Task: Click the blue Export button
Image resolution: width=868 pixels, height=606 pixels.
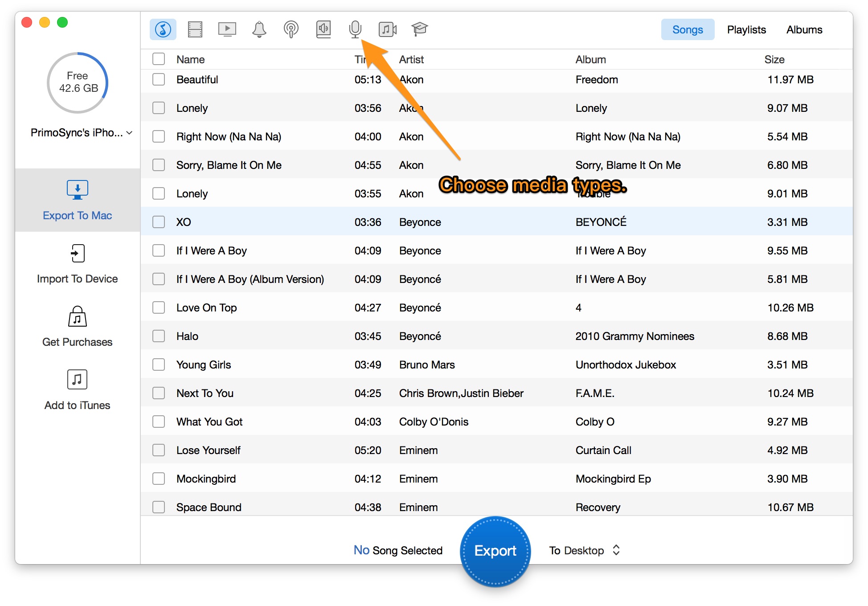Action: (495, 551)
